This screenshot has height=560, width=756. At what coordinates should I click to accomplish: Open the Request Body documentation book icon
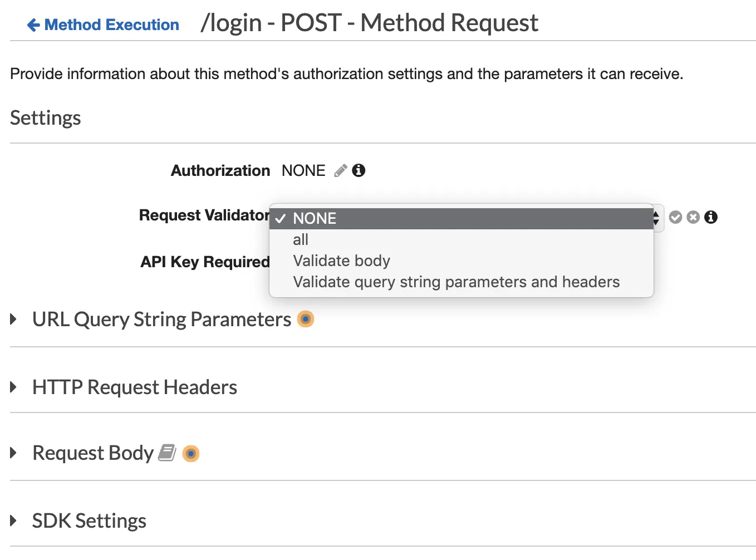(167, 453)
